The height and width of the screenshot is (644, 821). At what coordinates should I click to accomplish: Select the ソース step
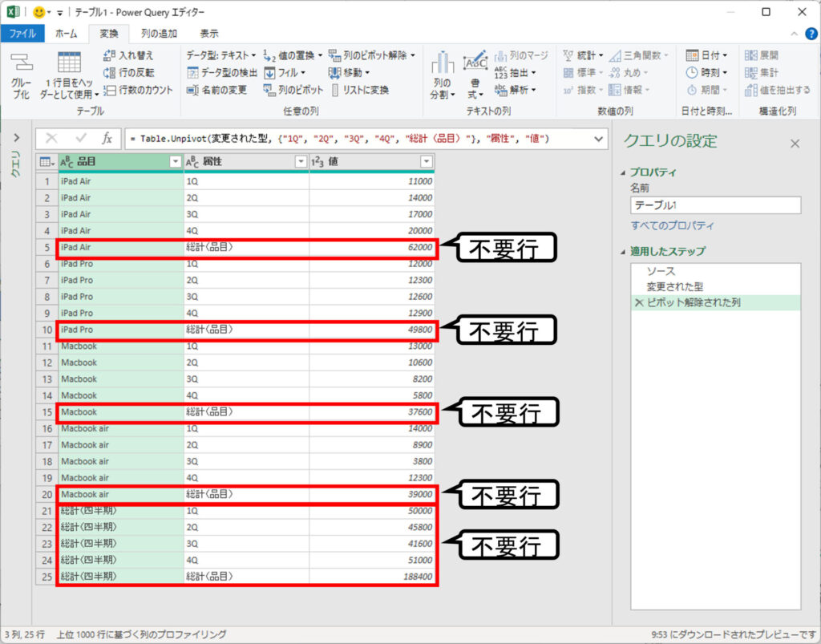pyautogui.click(x=661, y=271)
